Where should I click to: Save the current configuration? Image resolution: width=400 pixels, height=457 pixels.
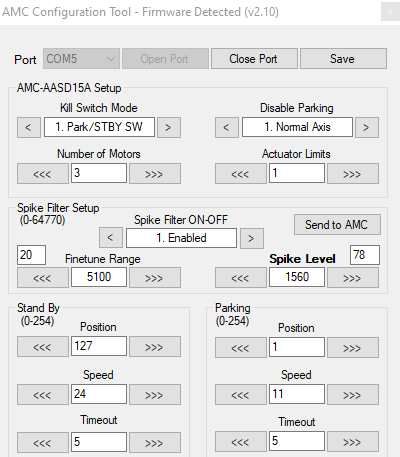tap(343, 59)
